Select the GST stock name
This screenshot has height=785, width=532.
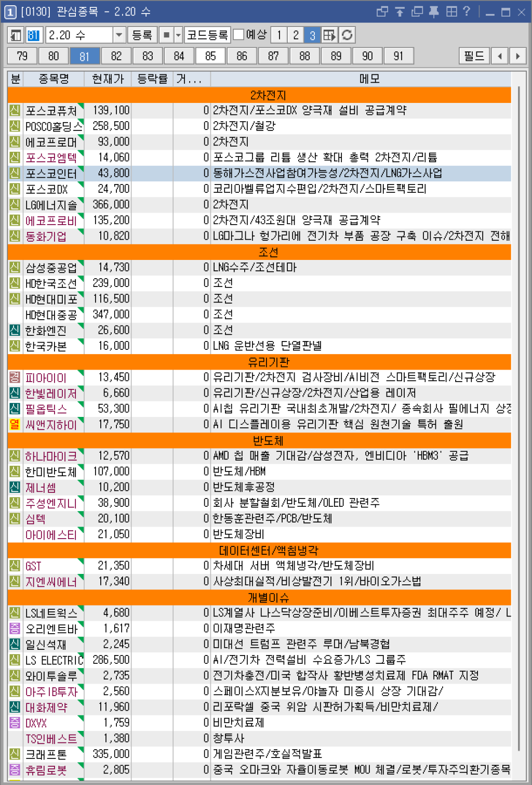click(x=33, y=566)
